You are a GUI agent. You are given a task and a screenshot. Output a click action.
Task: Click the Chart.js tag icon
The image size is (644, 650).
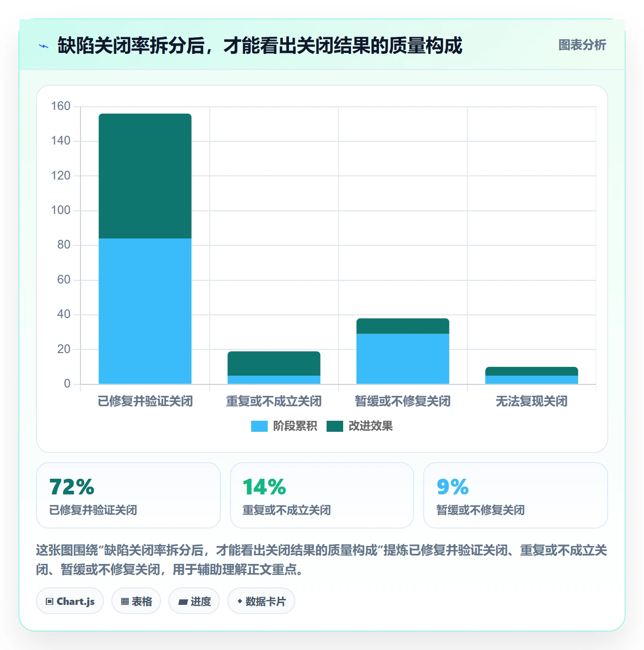[50, 602]
